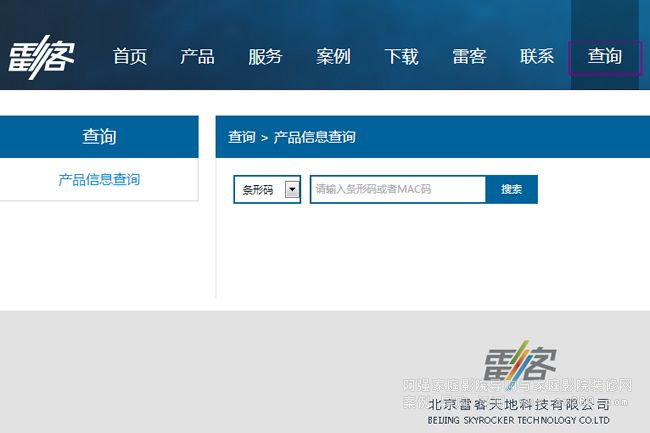This screenshot has width=650, height=433.
Task: Click the footer 雷客 logo
Action: pos(520,367)
